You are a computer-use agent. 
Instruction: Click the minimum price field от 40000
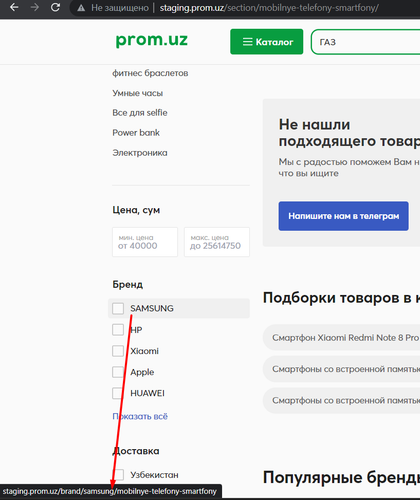pyautogui.click(x=145, y=242)
